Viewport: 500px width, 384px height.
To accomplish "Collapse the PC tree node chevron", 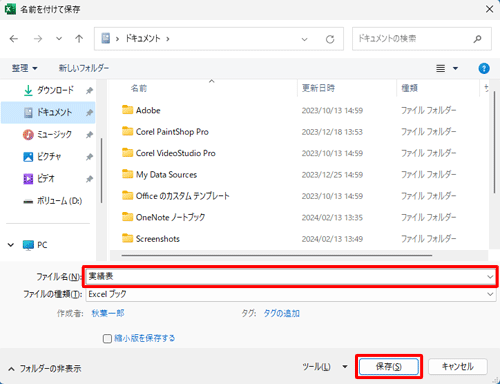I will tap(11, 245).
